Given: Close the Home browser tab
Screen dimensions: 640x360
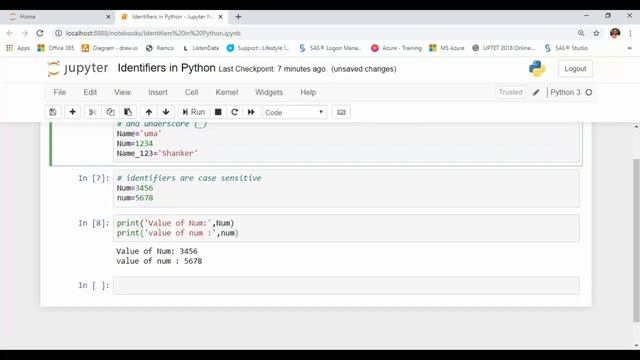Looking at the screenshot, I should (108, 17).
